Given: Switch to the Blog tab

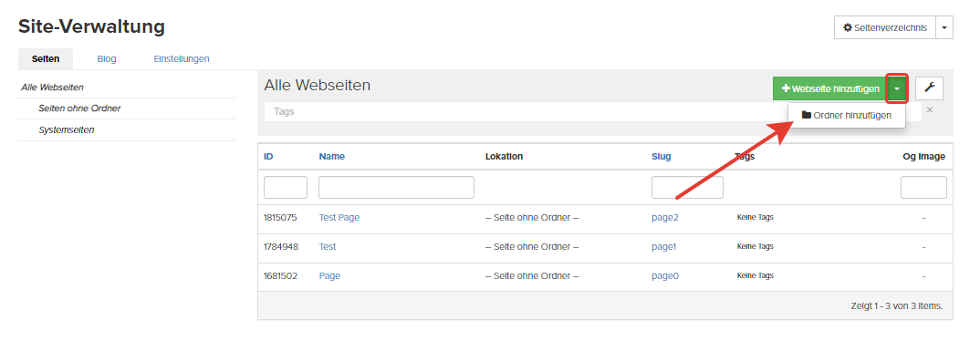Looking at the screenshot, I should click(107, 58).
